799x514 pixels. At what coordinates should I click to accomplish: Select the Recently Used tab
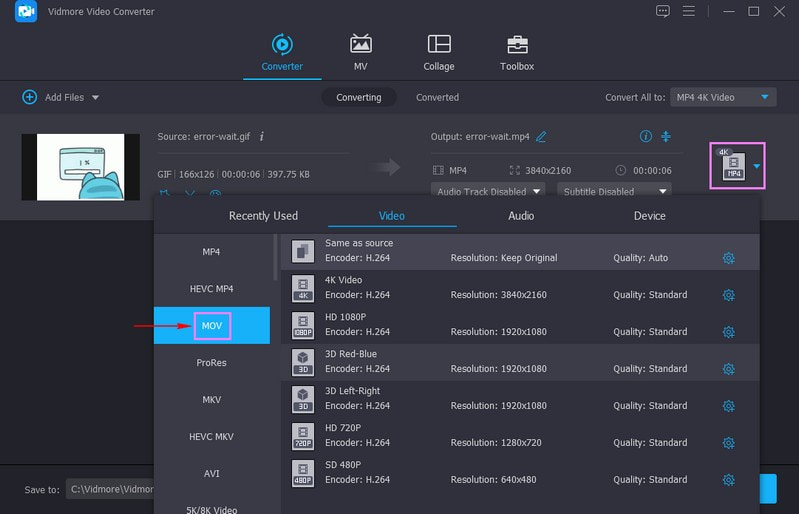click(263, 216)
